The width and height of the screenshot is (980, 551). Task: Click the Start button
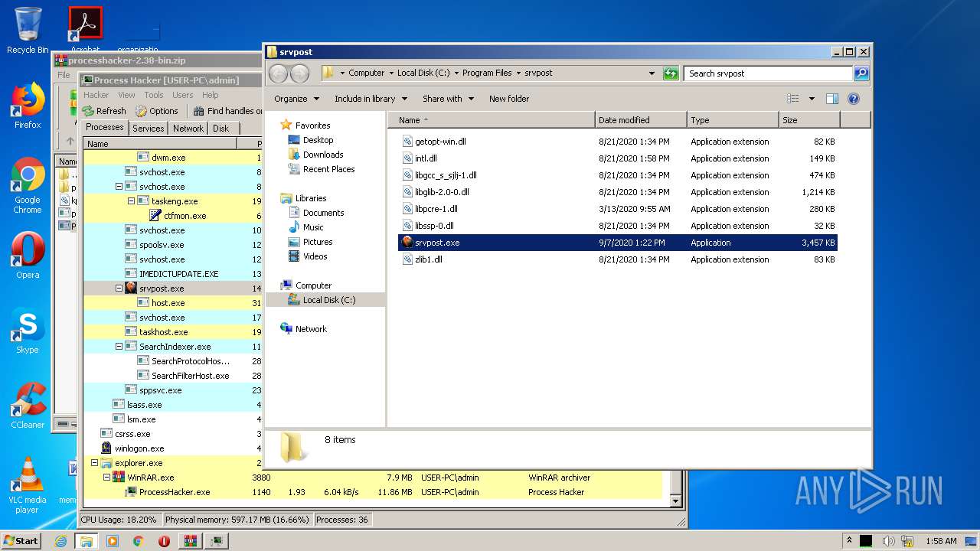pos(21,541)
